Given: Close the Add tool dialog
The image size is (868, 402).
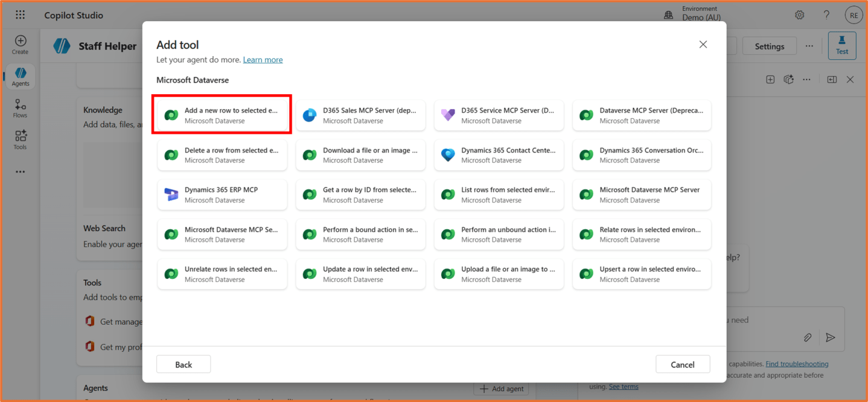Looking at the screenshot, I should pyautogui.click(x=703, y=45).
